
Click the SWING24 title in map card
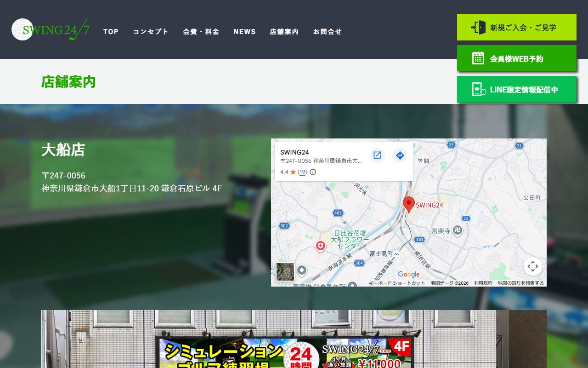pos(294,152)
